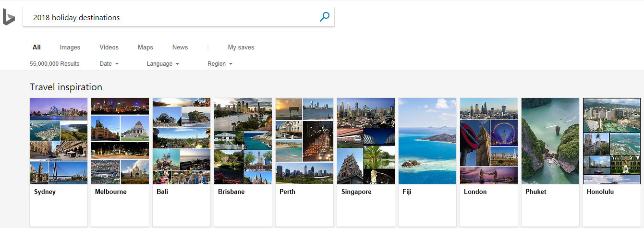
Task: Open the Sydney photo collage
Action: pos(59,141)
